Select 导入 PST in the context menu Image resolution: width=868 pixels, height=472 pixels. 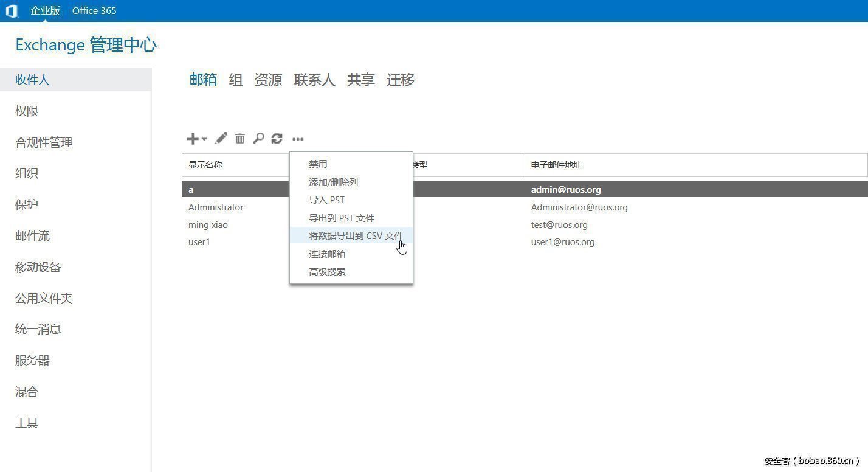pyautogui.click(x=326, y=200)
